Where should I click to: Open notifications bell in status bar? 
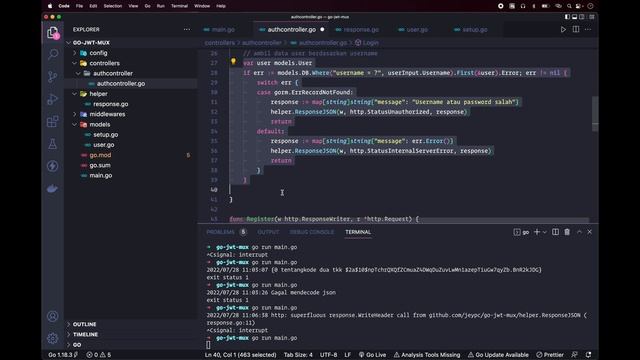click(x=588, y=355)
